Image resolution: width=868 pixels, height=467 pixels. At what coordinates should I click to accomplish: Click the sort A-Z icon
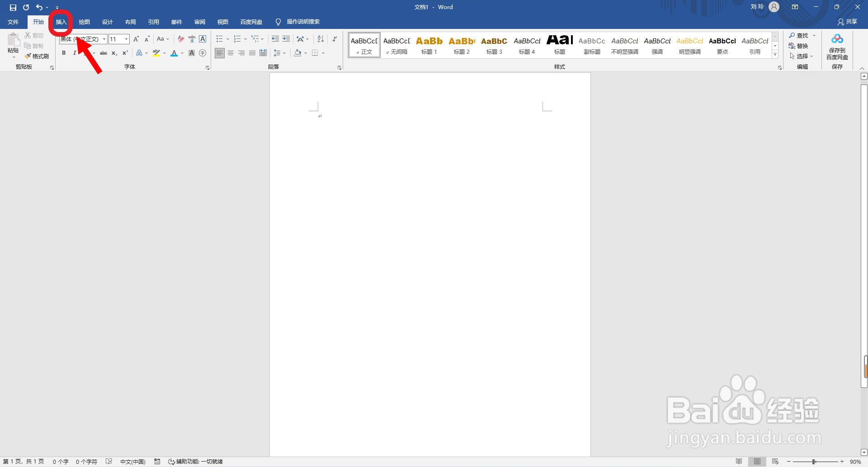pyautogui.click(x=321, y=39)
